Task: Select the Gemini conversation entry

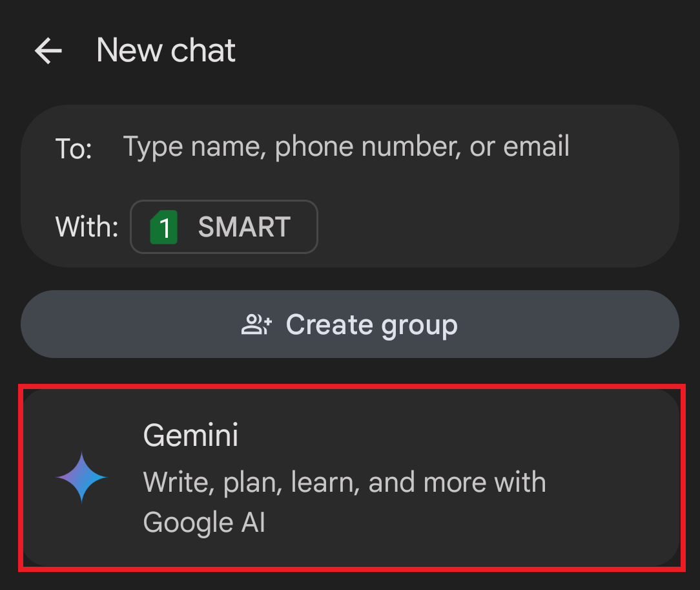Action: pyautogui.click(x=350, y=477)
